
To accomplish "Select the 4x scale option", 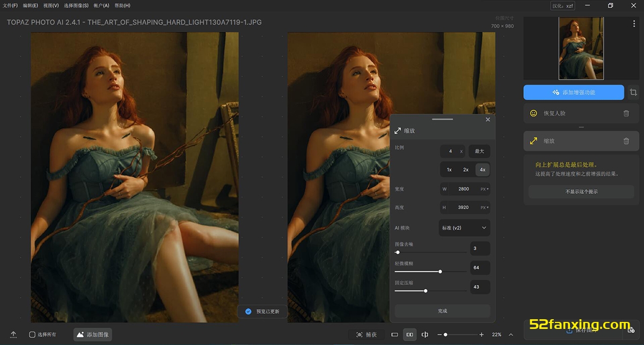I will point(482,170).
